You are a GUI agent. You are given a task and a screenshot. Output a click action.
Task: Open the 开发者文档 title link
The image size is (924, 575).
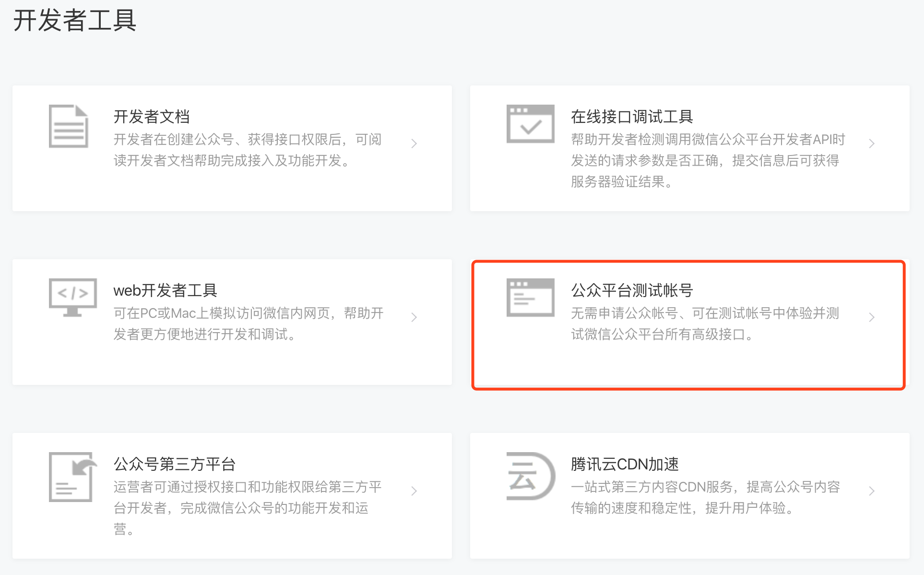pos(152,117)
